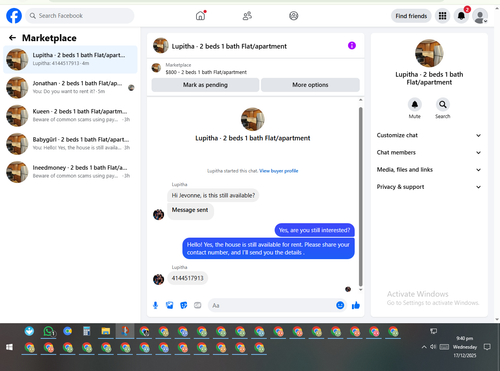This screenshot has height=371, width=500.
Task: Open the GIF picker icon
Action: [198, 305]
